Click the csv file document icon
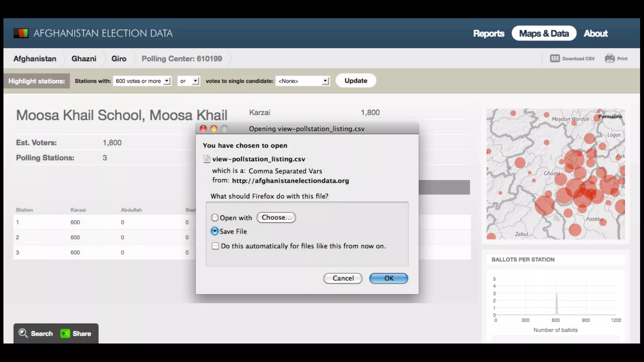Image resolution: width=644 pixels, height=362 pixels. 207,159
